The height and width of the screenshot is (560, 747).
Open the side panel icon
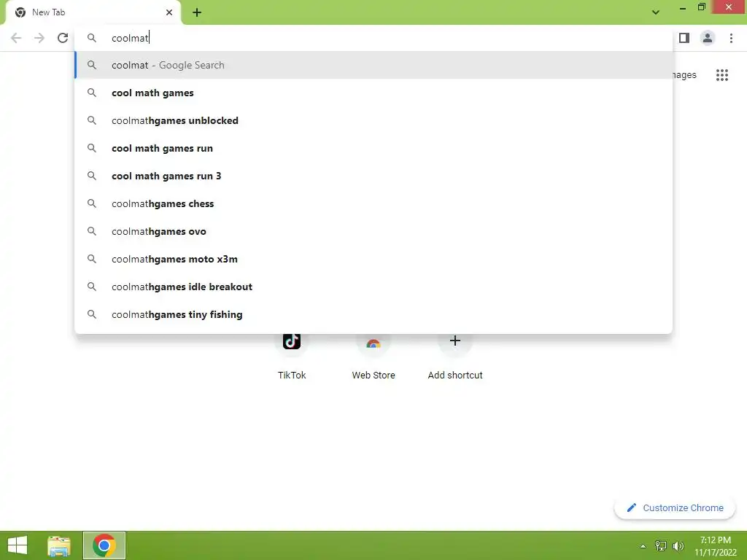(x=684, y=38)
